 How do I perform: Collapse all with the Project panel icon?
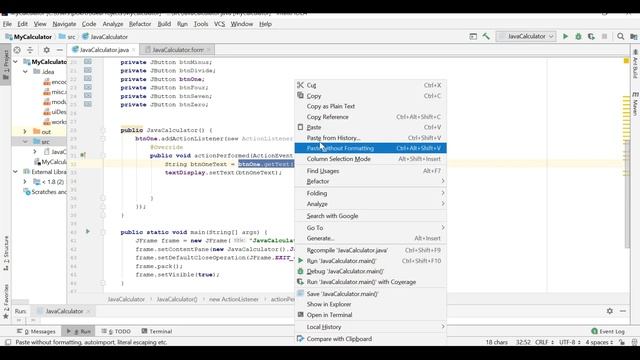tap(30, 50)
